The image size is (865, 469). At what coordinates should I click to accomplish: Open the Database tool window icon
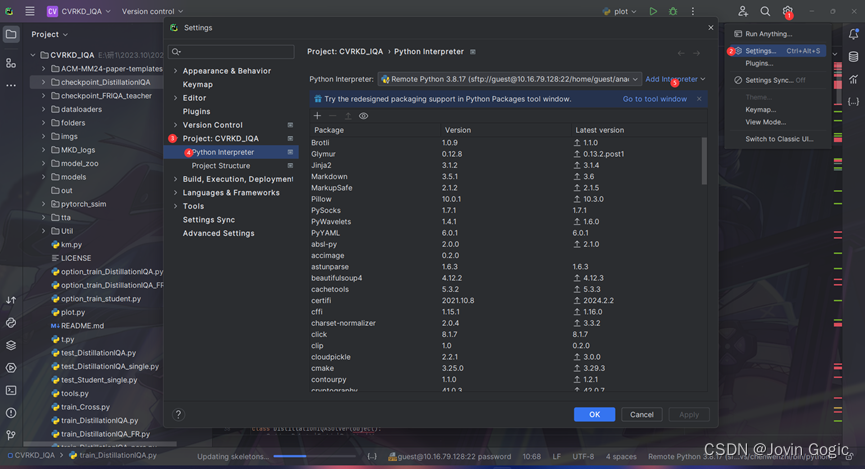[853, 57]
